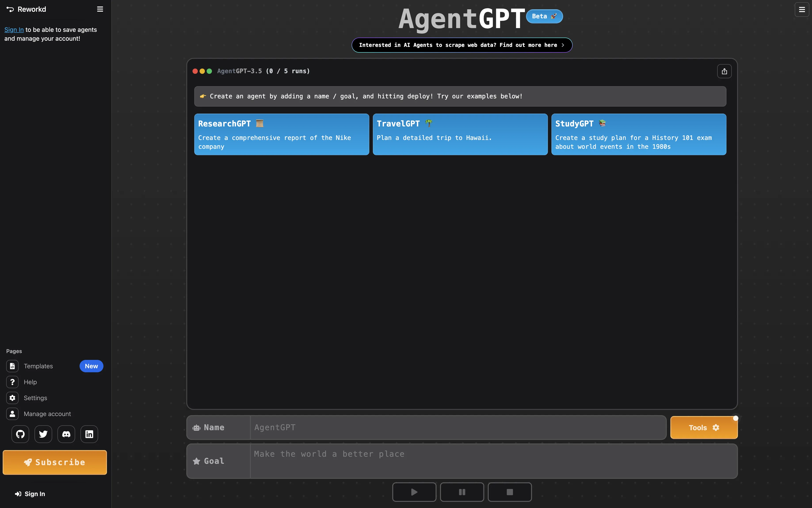This screenshot has width=812, height=508.
Task: Collapse the left sidebar hamburger menu
Action: (100, 9)
